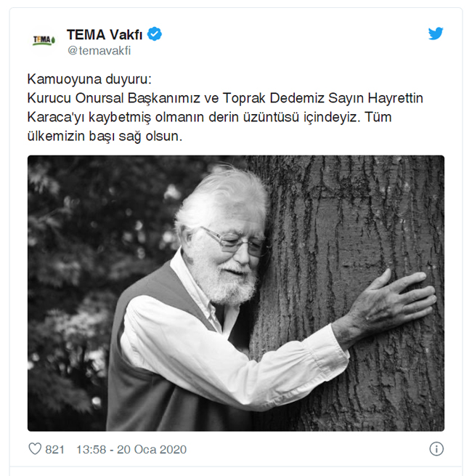The width and height of the screenshot is (472, 476).
Task: Click the TEMA Vakfı display name
Action: coord(105,34)
